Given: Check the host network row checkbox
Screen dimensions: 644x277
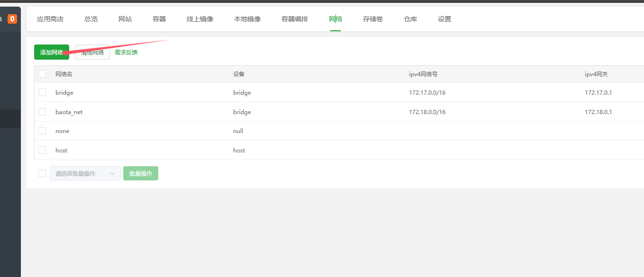Looking at the screenshot, I should pos(42,150).
